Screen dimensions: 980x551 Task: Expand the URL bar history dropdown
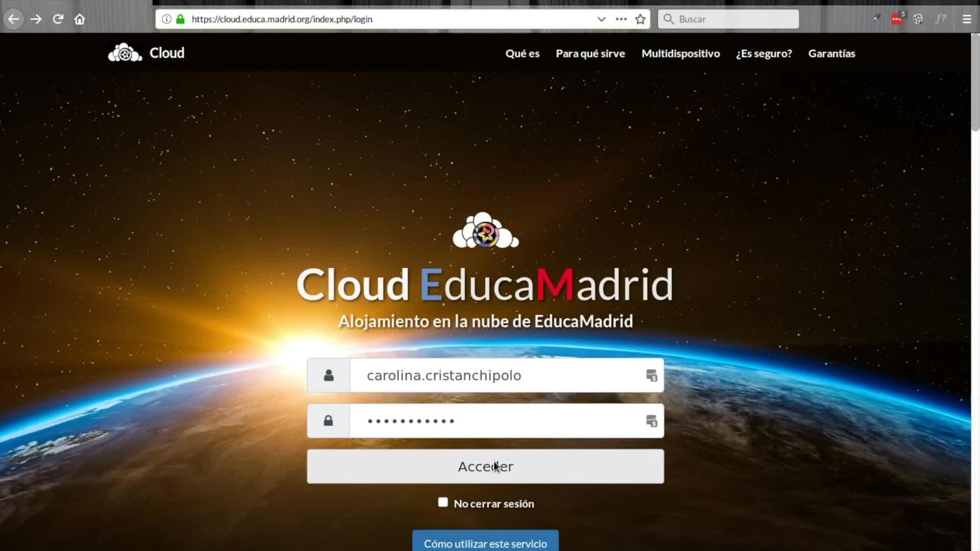(601, 19)
